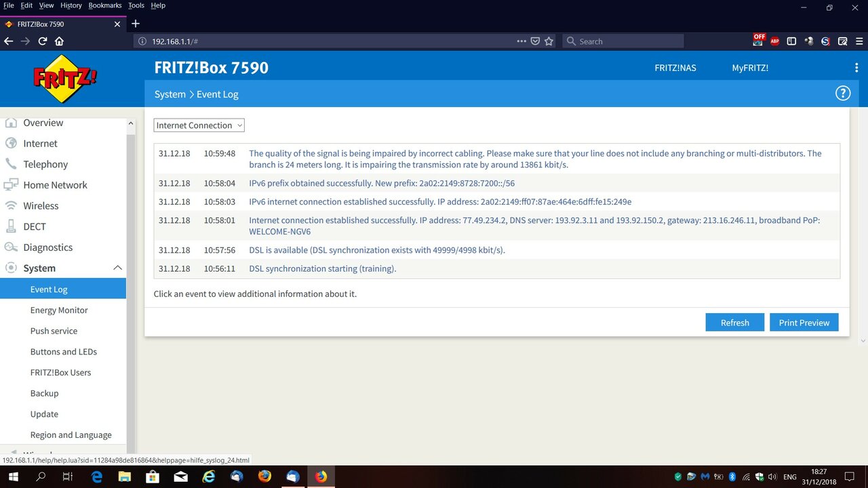Click the Internet globe icon
Viewport: 868px width, 488px height.
tap(11, 144)
